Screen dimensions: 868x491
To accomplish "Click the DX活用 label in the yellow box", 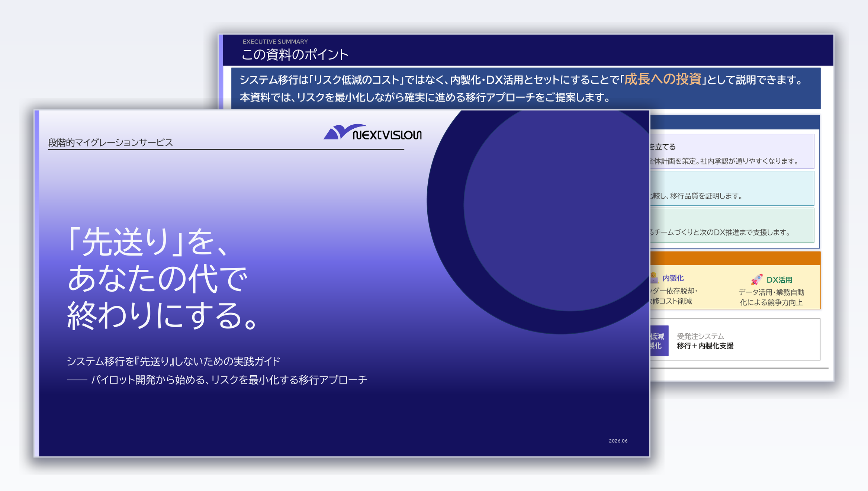I will coord(779,280).
